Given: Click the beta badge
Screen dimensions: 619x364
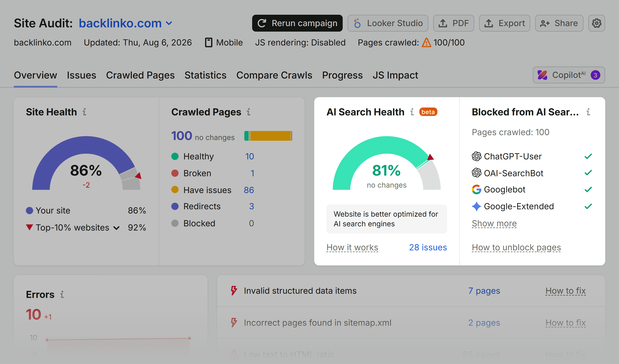Looking at the screenshot, I should click(428, 112).
